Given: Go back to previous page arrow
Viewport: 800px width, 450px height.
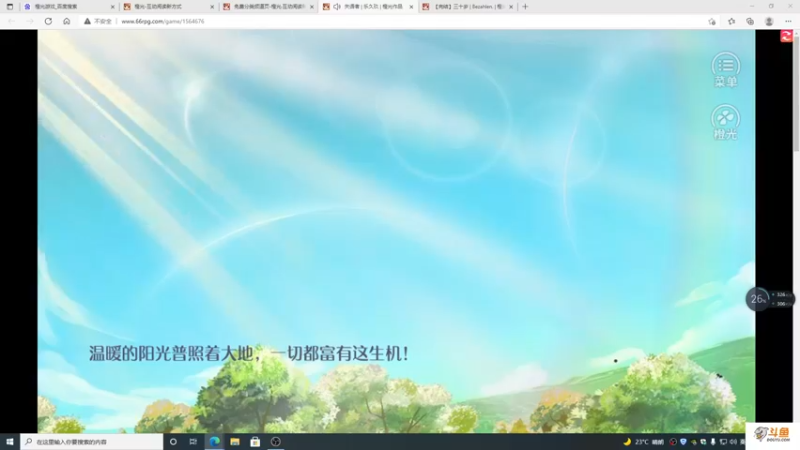Looking at the screenshot, I should click(x=12, y=21).
